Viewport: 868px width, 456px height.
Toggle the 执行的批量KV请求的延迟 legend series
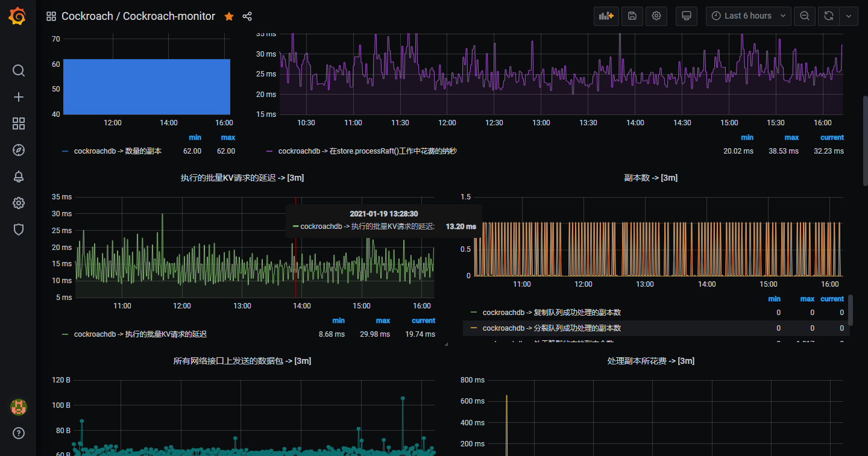(x=140, y=334)
